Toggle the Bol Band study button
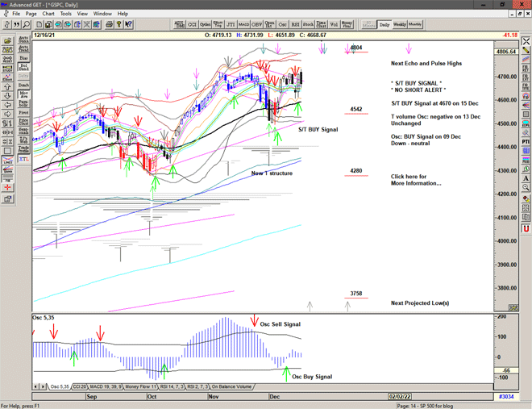The height and width of the screenshot is (409, 532). (24, 65)
